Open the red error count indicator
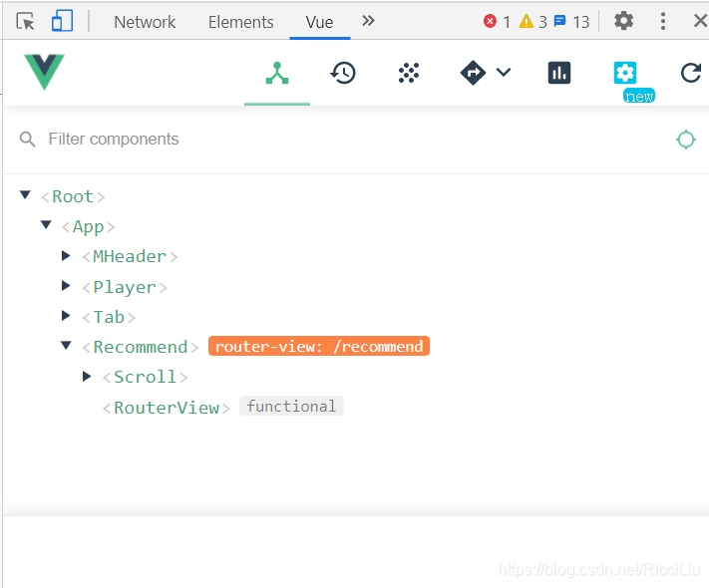This screenshot has height=588, width=709. point(497,21)
